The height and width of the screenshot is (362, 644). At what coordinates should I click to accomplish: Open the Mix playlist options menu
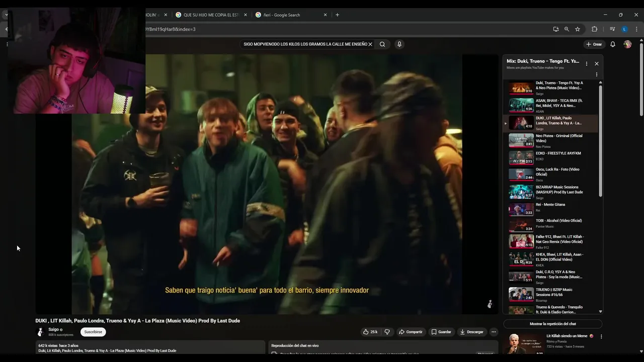click(586, 64)
